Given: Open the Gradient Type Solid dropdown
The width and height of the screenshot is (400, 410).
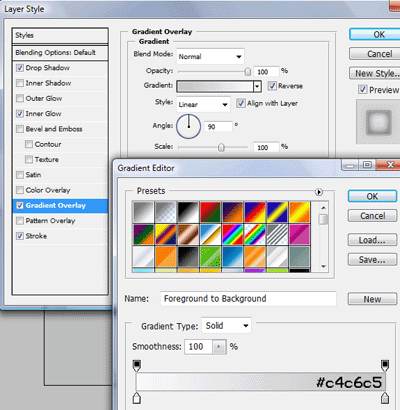Looking at the screenshot, I should pyautogui.click(x=226, y=326).
